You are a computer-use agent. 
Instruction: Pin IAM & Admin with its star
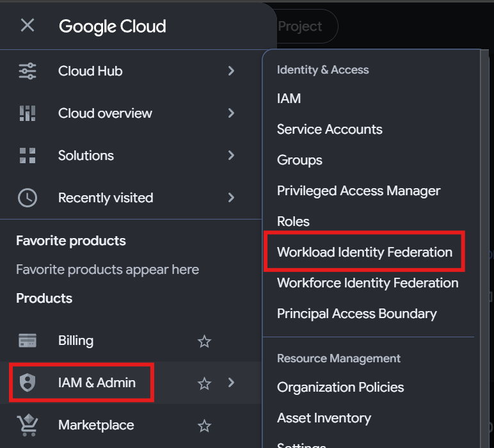pos(204,383)
